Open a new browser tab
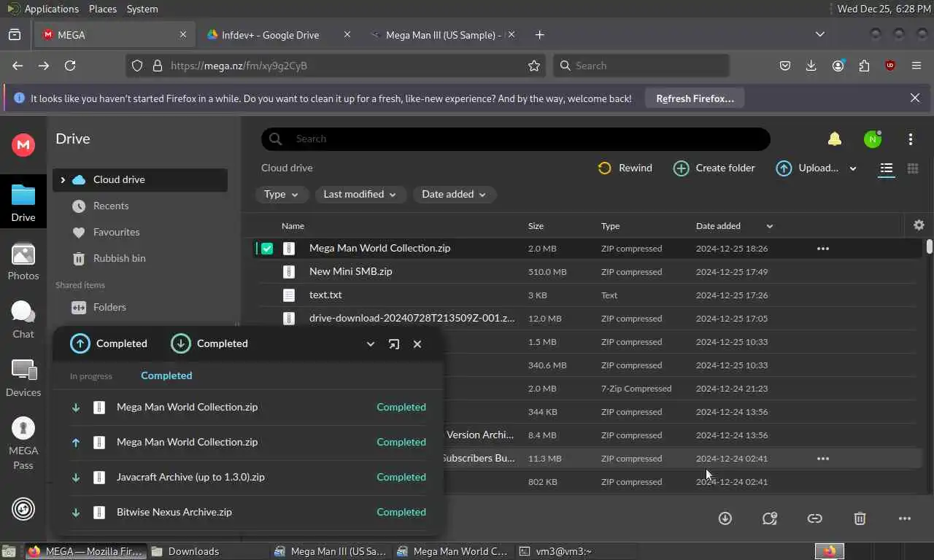Viewport: 934px width, 560px height. (539, 34)
